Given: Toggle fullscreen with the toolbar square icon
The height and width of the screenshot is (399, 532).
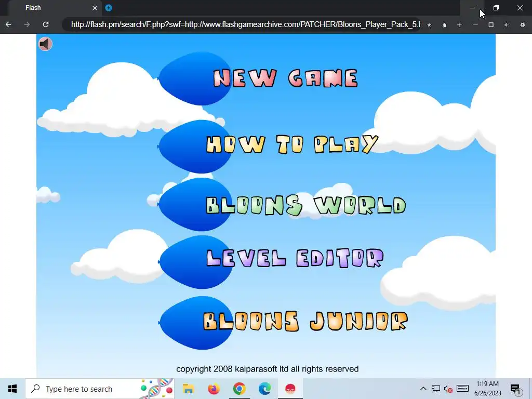Looking at the screenshot, I should 491,25.
